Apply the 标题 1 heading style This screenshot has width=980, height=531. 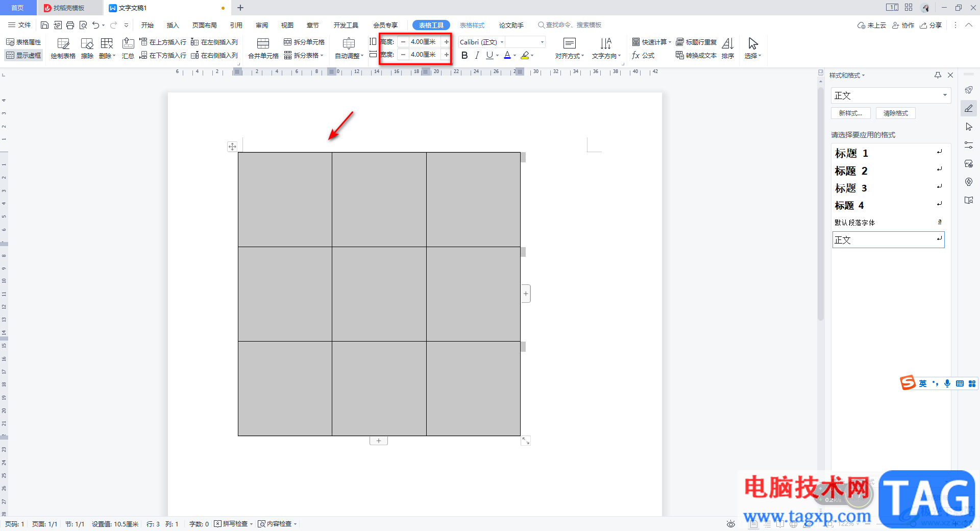pos(889,153)
